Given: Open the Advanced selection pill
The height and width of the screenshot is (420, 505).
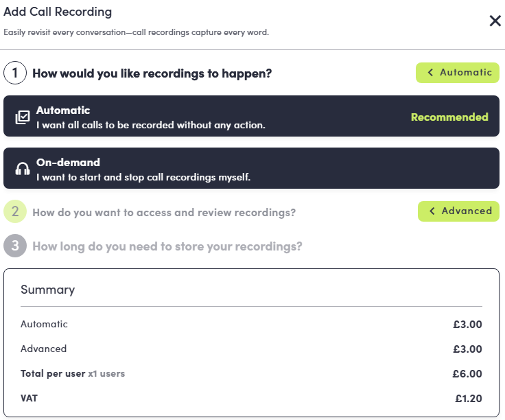Looking at the screenshot, I should [458, 211].
